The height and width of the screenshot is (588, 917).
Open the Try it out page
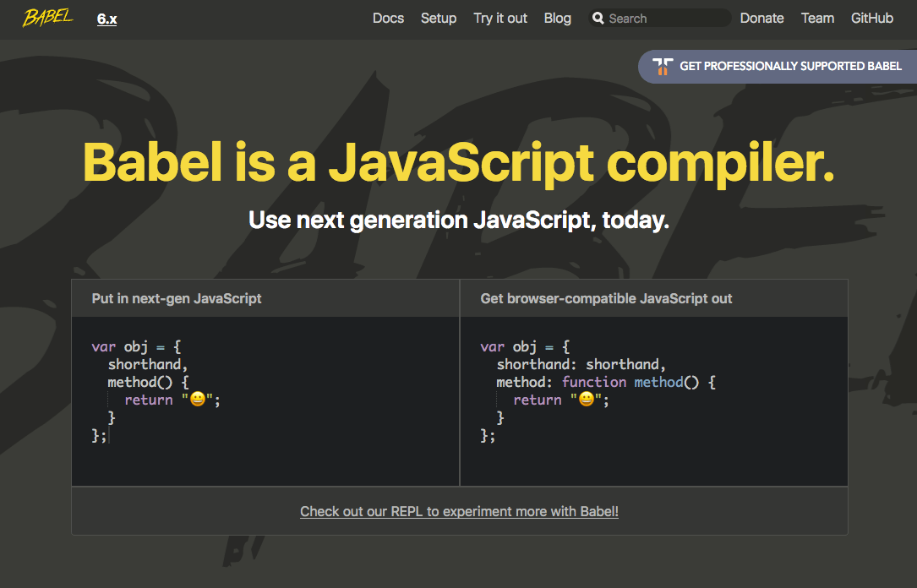[x=499, y=18]
